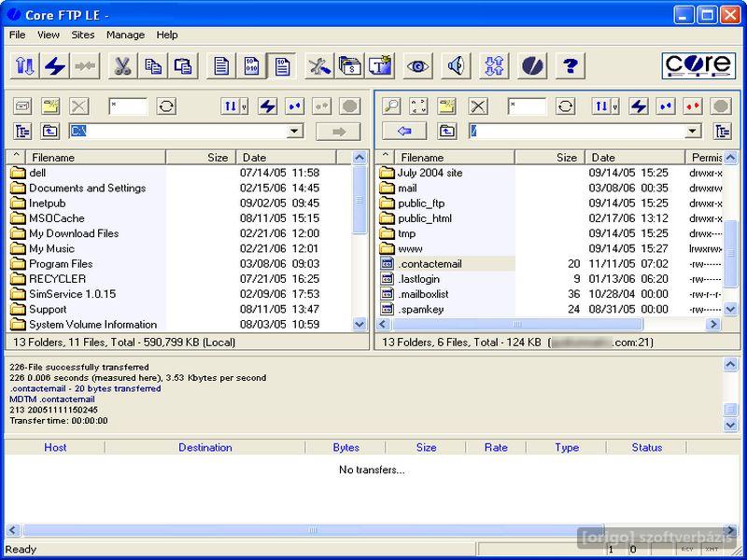Click the red dots icon in remote pane
The image size is (747, 560).
693,106
